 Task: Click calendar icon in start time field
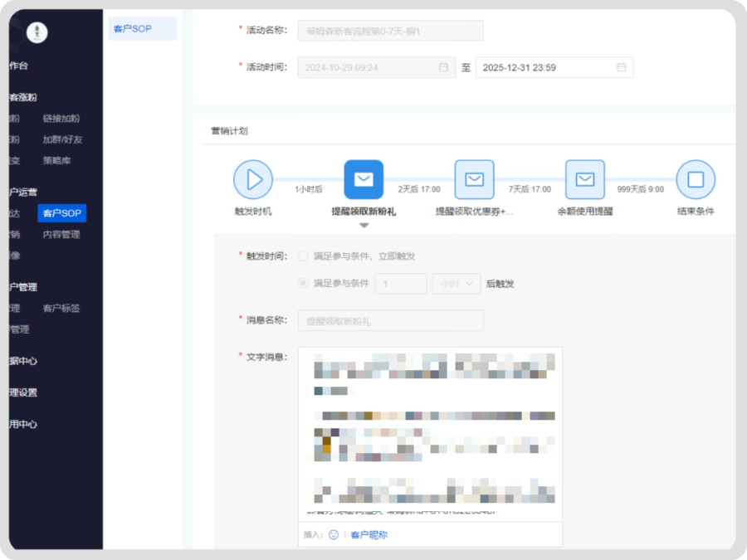click(443, 67)
